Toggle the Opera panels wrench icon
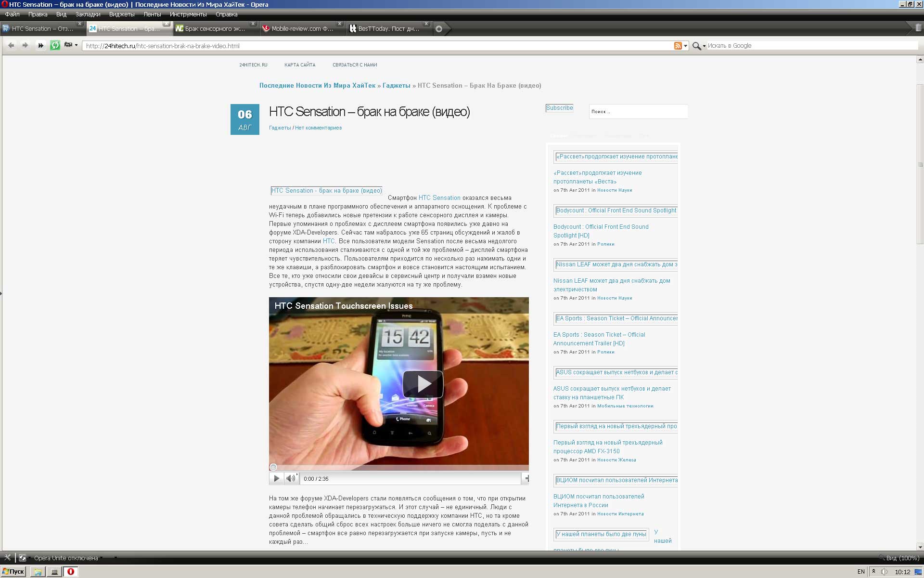924x578 pixels. pos(7,558)
